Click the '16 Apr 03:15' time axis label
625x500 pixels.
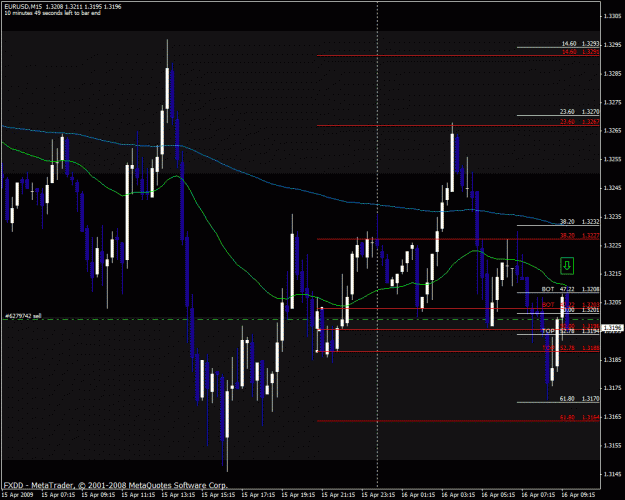[x=458, y=495]
